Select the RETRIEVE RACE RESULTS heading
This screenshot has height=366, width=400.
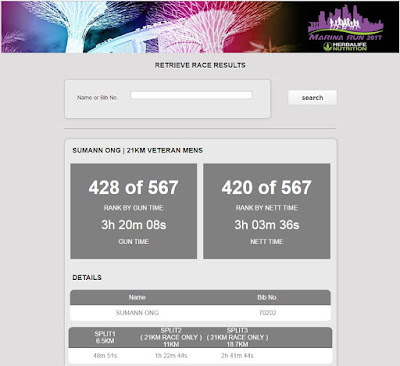[200, 65]
